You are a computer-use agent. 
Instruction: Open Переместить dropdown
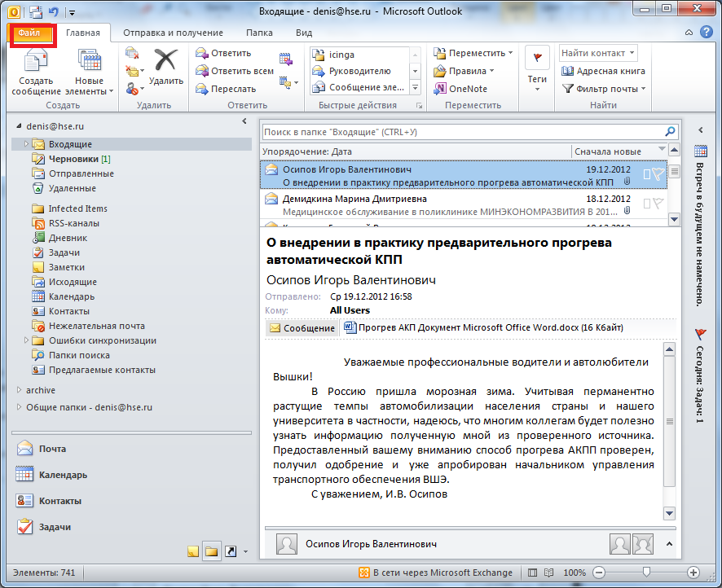(473, 54)
